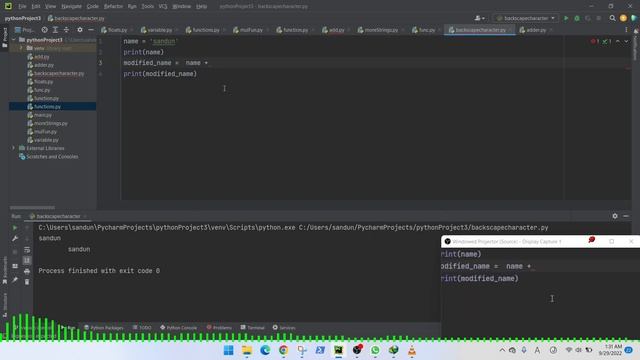Rerun program in Run panel
640x360 pixels.
click(x=15, y=228)
